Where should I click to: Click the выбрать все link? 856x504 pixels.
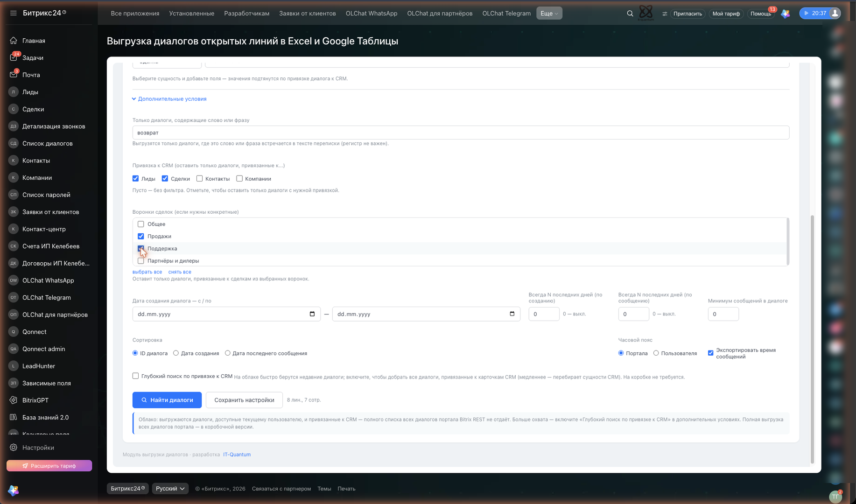coord(147,272)
